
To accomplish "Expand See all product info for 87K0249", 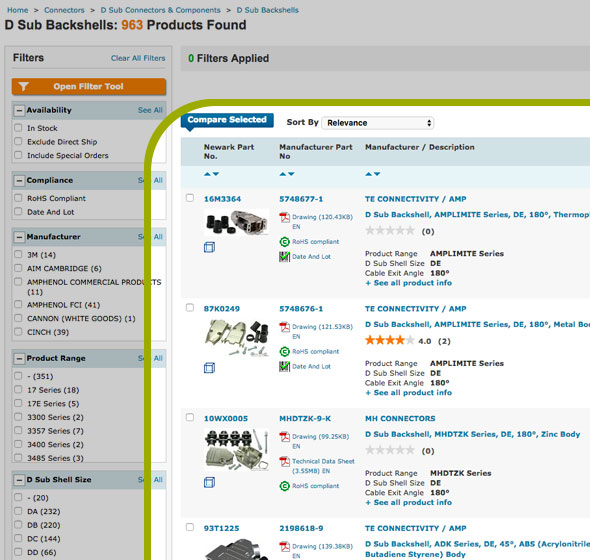I will tap(408, 393).
